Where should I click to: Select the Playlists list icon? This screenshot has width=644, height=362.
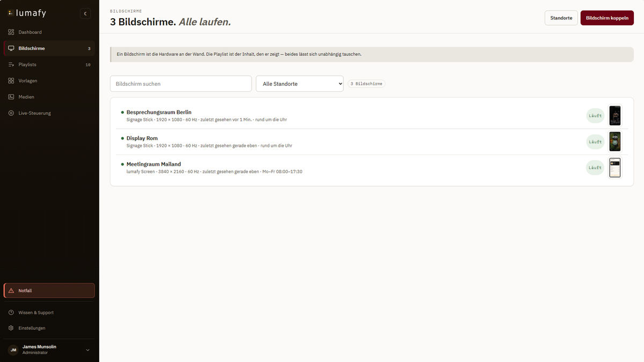coord(11,64)
